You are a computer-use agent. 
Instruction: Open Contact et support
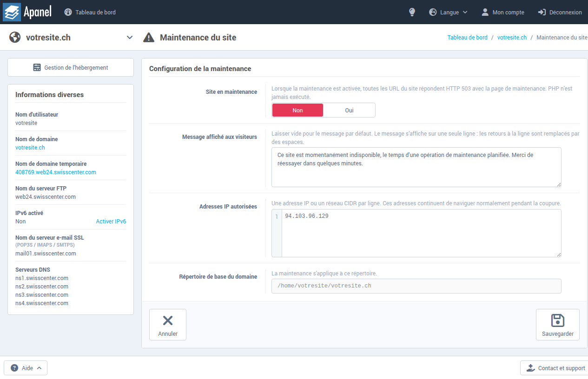tap(555, 368)
